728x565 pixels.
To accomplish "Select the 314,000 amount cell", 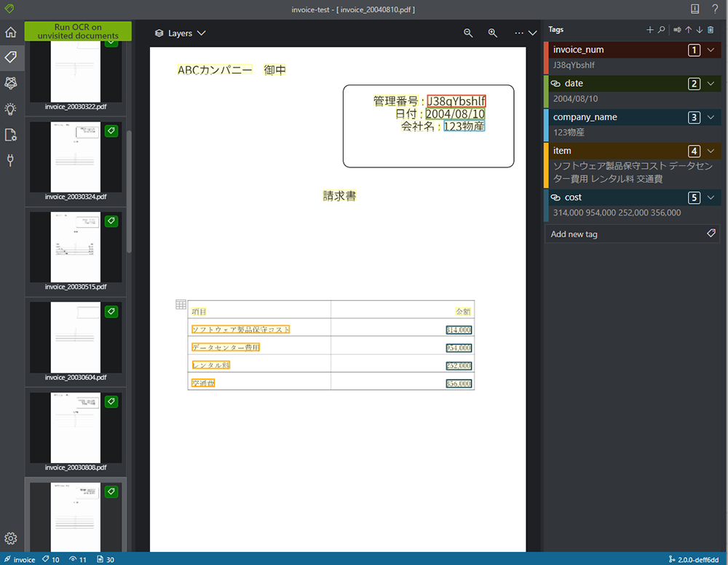I will [x=459, y=330].
